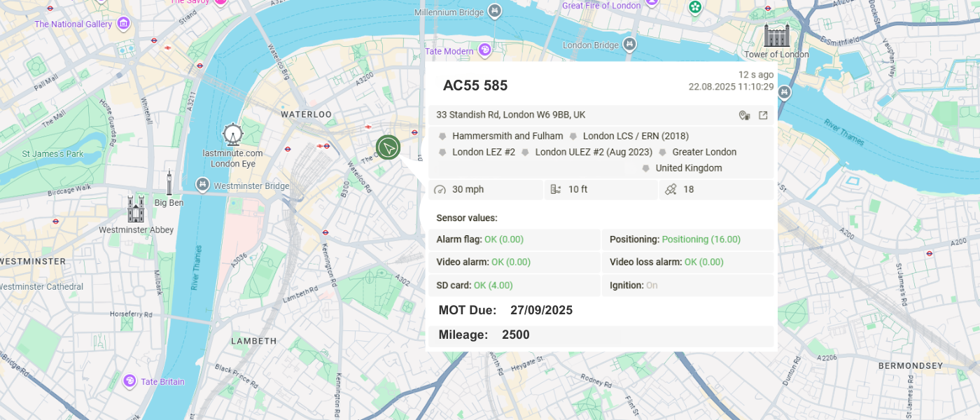The image size is (980, 420).
Task: Click the Millennium Bridge marker icon
Action: [495, 10]
